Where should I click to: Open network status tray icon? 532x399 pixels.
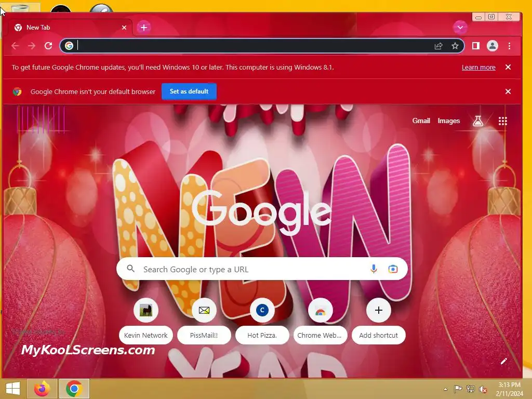click(x=471, y=389)
